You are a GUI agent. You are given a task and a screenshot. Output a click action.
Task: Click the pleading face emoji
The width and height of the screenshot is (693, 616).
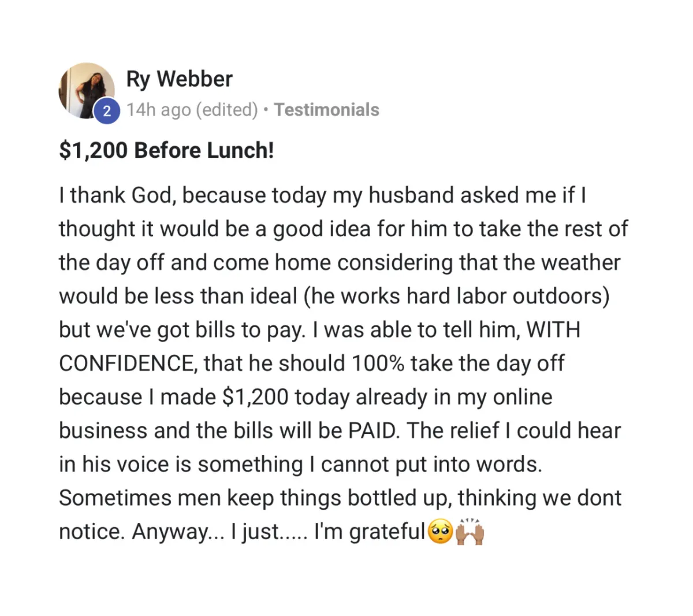coord(440,532)
